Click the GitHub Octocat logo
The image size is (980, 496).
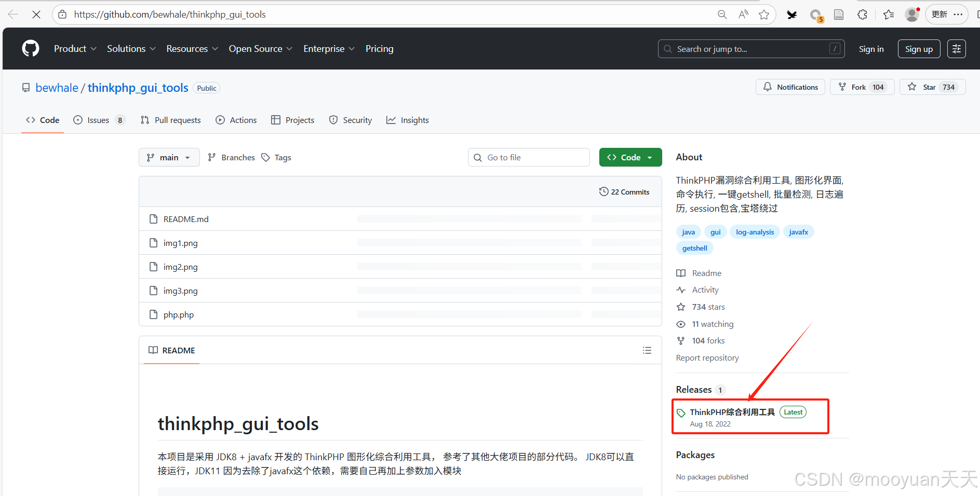(31, 48)
